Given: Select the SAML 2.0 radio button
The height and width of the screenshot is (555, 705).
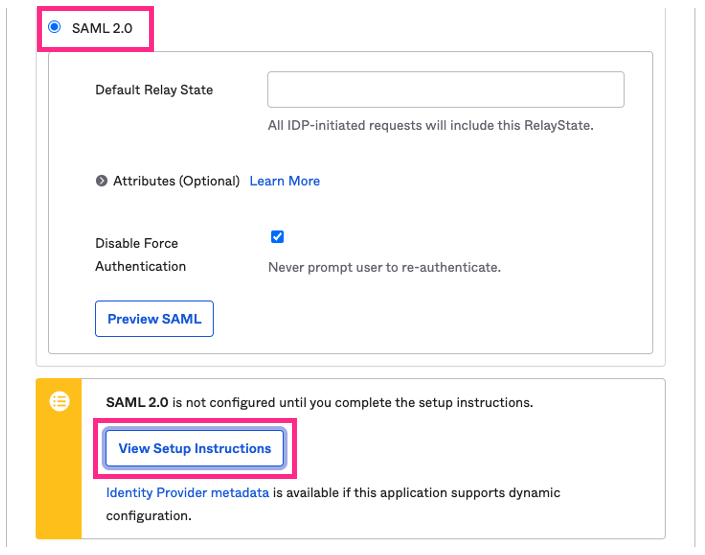Looking at the screenshot, I should [x=54, y=27].
